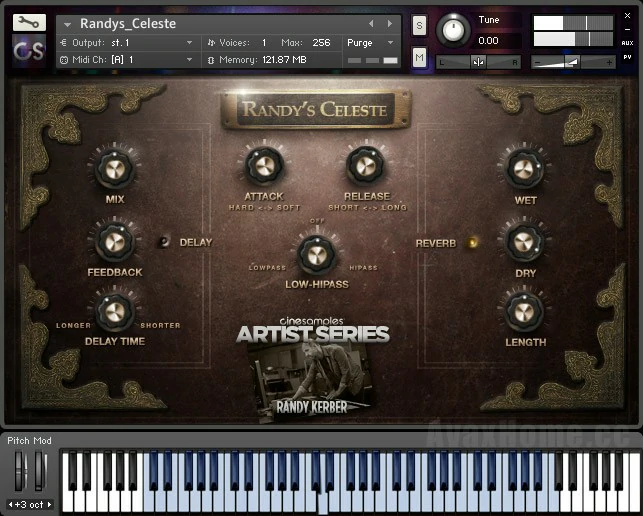Increase volume with plus sign
The image size is (643, 516).
pos(609,62)
